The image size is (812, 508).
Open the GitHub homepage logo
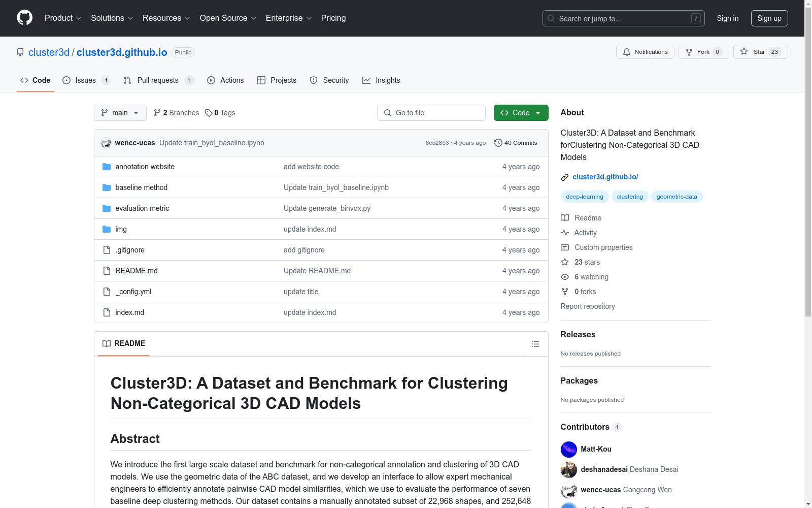[x=24, y=18]
